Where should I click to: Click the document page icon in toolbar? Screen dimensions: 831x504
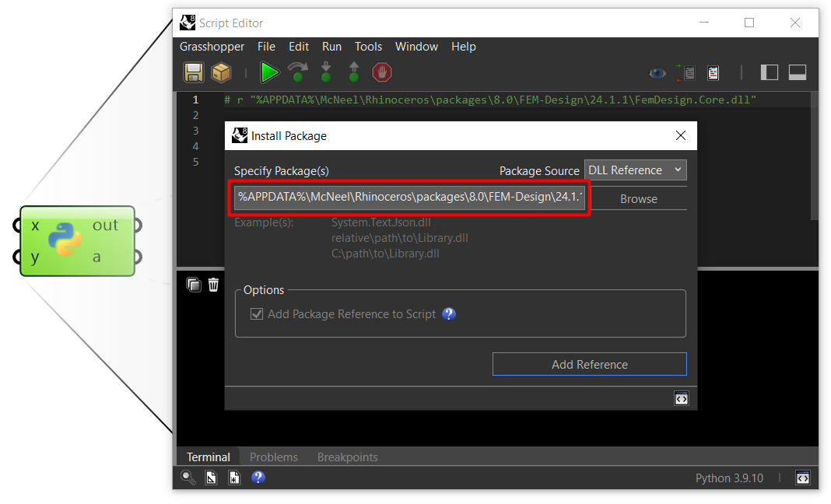click(714, 73)
